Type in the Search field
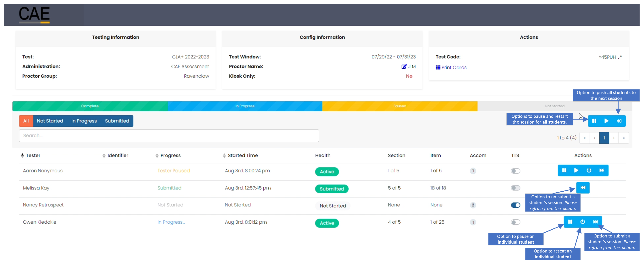This screenshot has height=266, width=644. (x=169, y=136)
